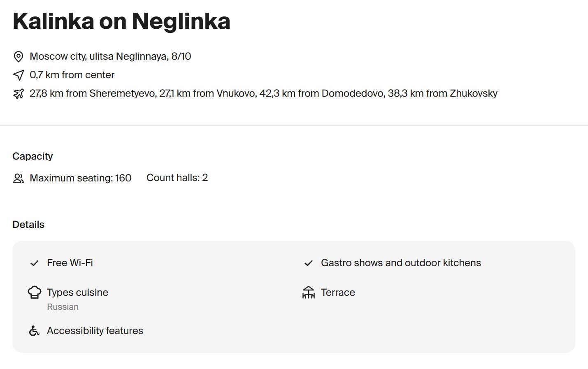
Task: Click the terrace gazebo icon
Action: point(308,292)
